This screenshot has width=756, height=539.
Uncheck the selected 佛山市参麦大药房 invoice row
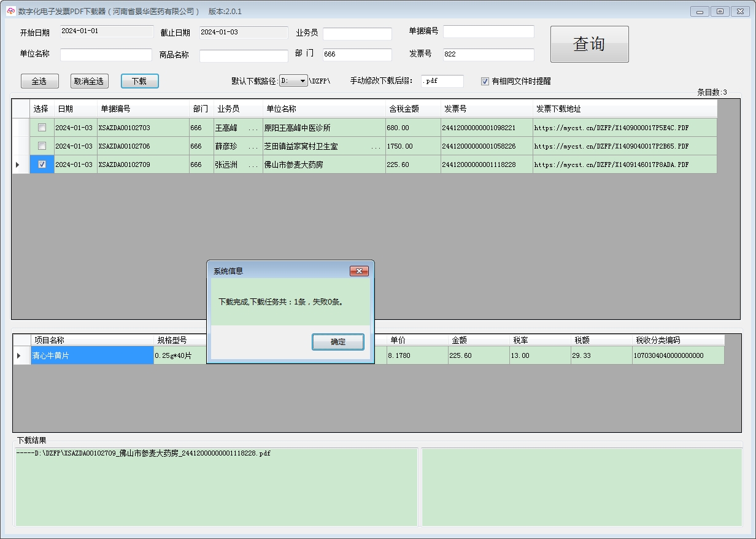pos(41,164)
